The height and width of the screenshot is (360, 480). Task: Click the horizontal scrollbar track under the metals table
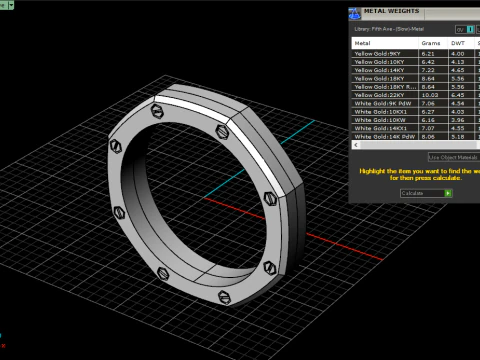pos(419,145)
